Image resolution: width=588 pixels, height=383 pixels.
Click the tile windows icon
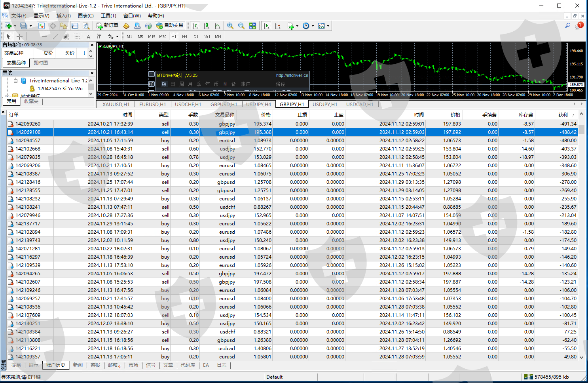pyautogui.click(x=252, y=26)
